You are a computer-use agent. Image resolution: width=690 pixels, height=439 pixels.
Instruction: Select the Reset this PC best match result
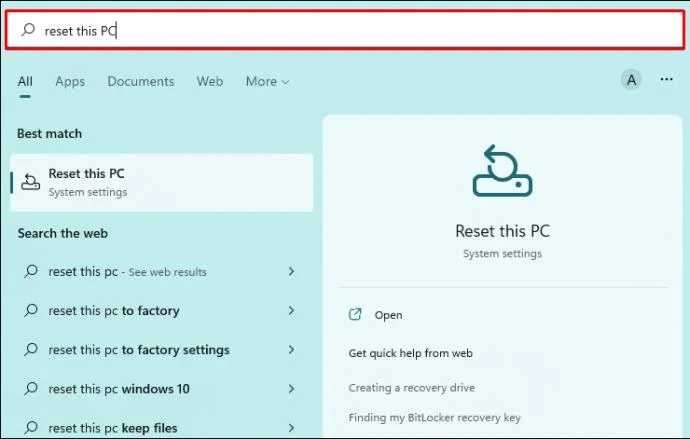[x=162, y=183]
